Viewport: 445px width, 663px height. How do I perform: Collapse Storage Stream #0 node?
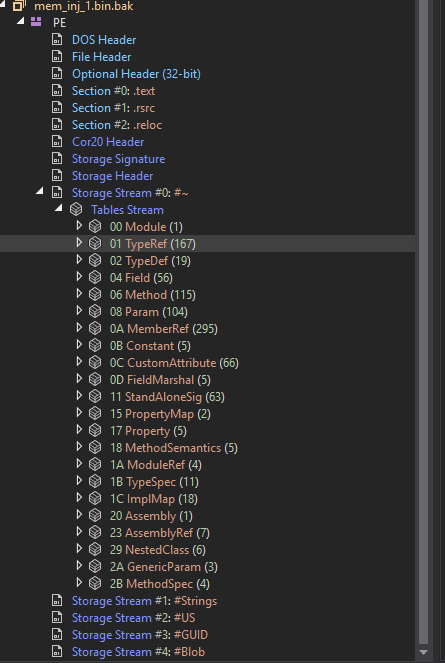40,191
